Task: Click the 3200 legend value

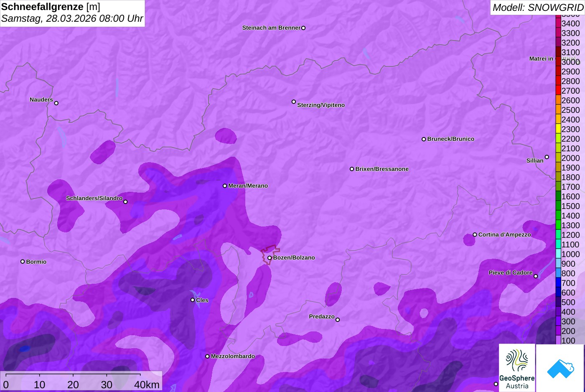Action: coord(571,43)
